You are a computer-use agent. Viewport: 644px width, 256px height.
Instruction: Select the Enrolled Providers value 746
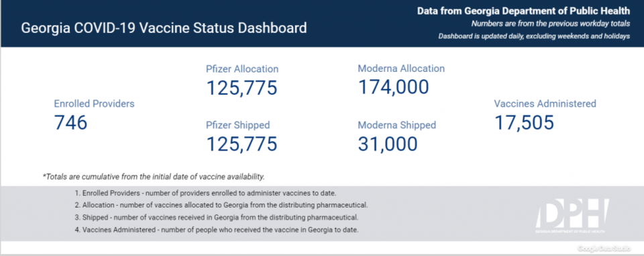pos(70,123)
